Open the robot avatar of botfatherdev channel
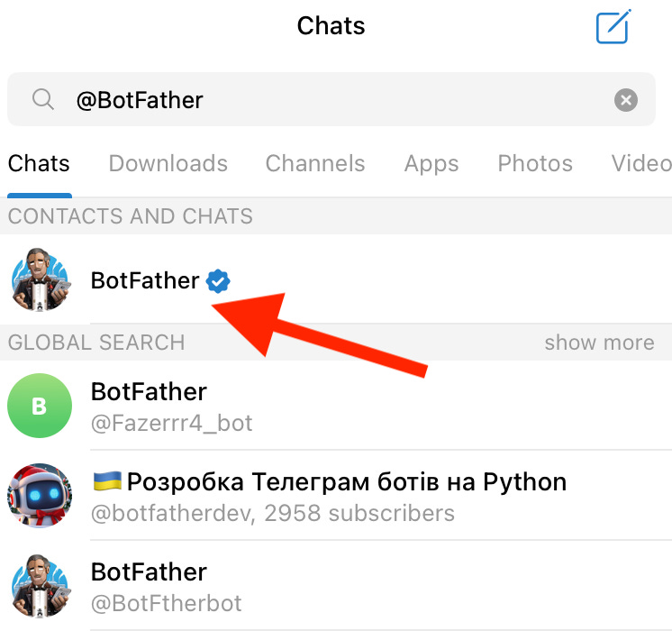 pos(40,496)
